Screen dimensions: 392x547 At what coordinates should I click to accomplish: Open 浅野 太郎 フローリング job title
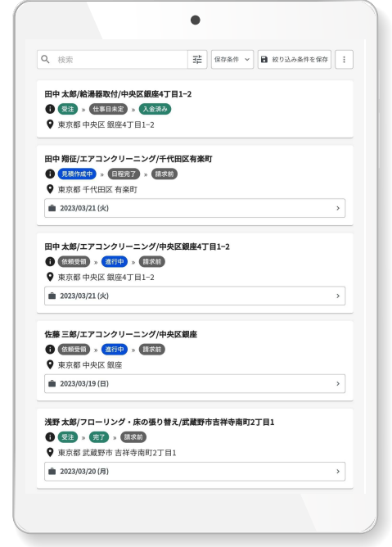coord(160,422)
